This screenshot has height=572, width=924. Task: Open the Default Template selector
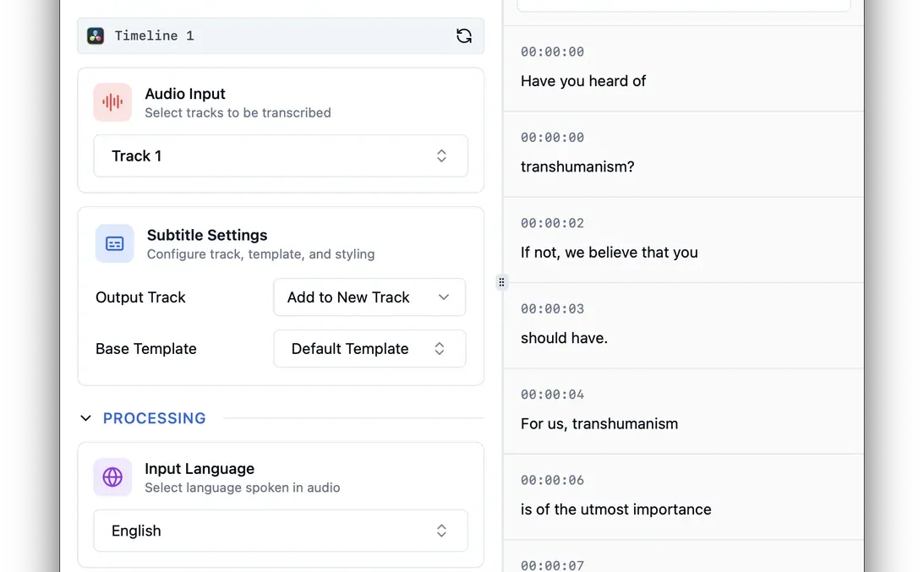click(369, 349)
